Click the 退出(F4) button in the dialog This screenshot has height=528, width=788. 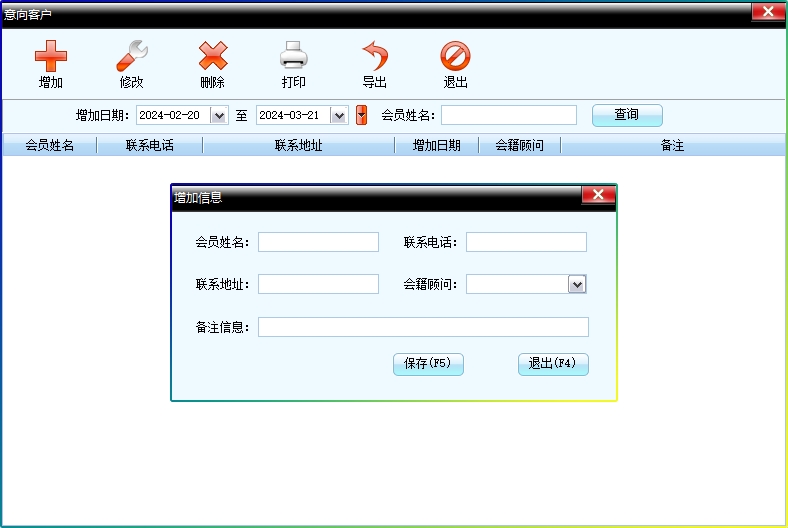pos(553,364)
